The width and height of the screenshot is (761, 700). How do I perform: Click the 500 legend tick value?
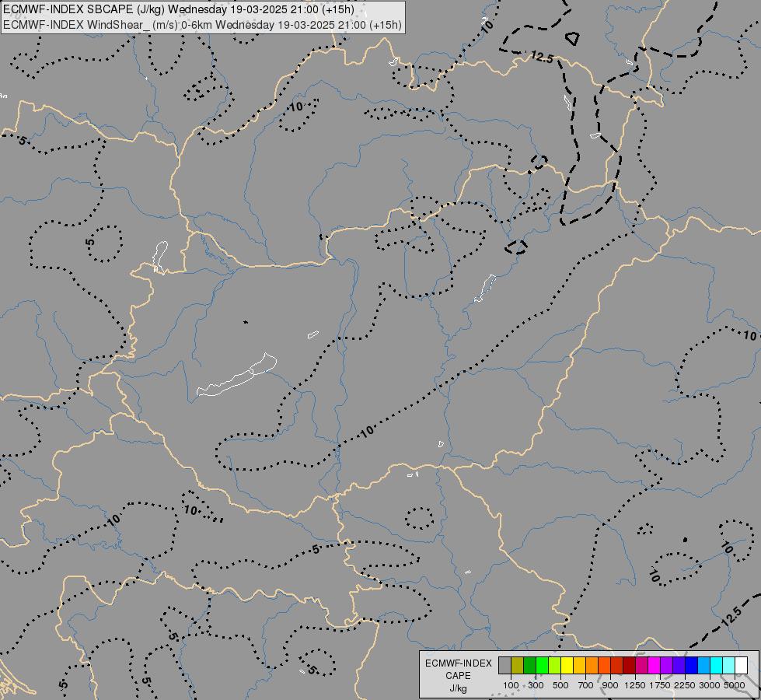click(560, 685)
